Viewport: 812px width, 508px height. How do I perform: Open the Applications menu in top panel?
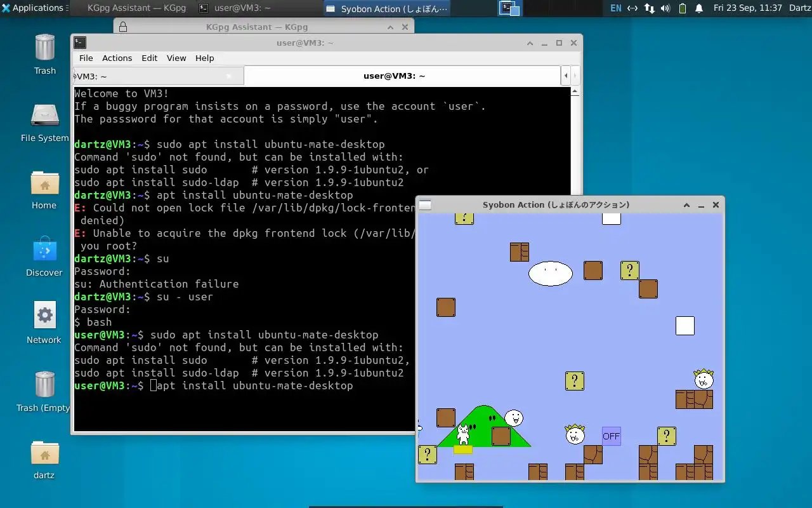[x=36, y=8]
